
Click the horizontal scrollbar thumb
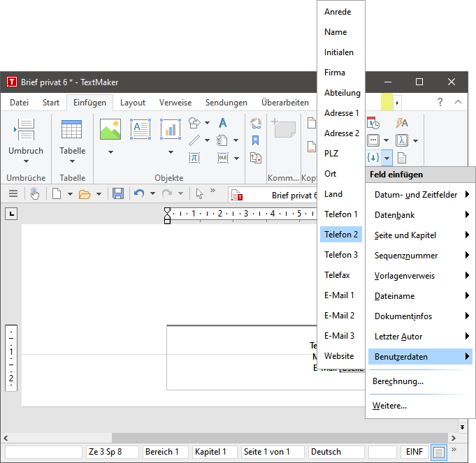pos(280,438)
